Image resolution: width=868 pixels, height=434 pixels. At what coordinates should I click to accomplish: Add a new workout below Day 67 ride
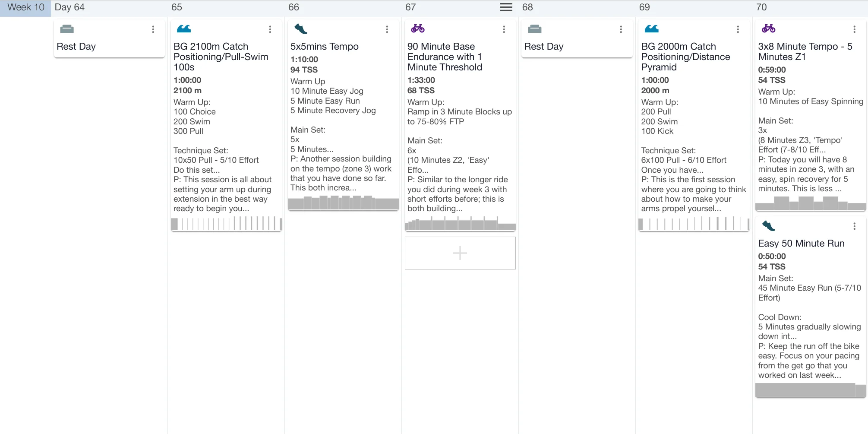[460, 253]
